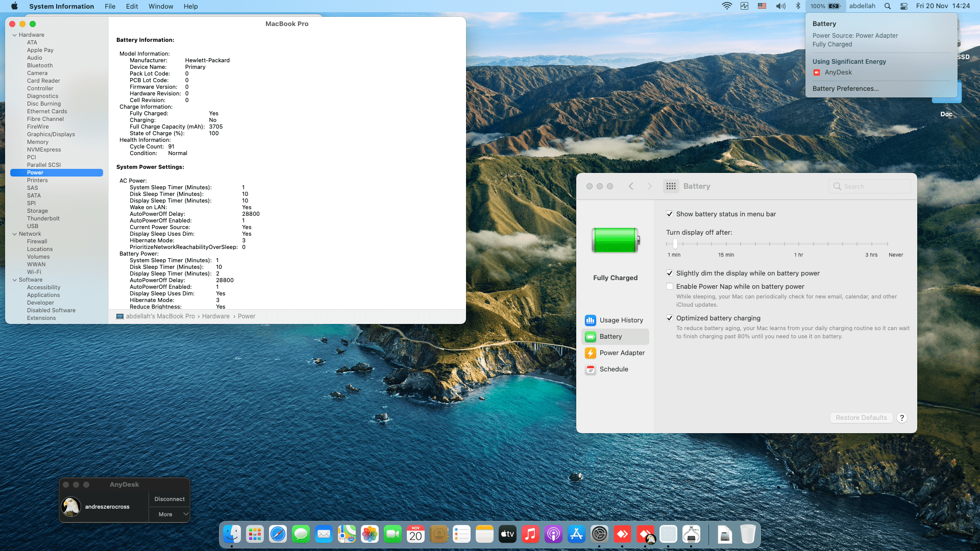Enable Power Nap while on battery
980x551 pixels.
tap(670, 287)
